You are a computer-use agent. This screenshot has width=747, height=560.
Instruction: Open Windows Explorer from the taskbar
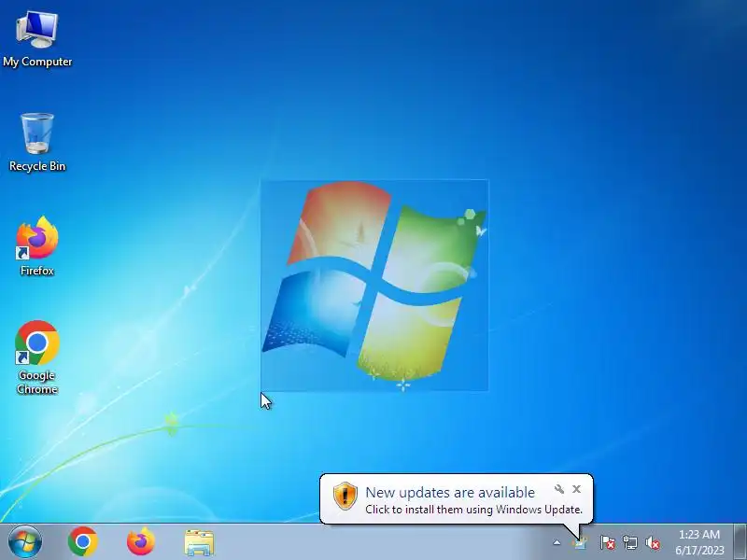tap(199, 542)
